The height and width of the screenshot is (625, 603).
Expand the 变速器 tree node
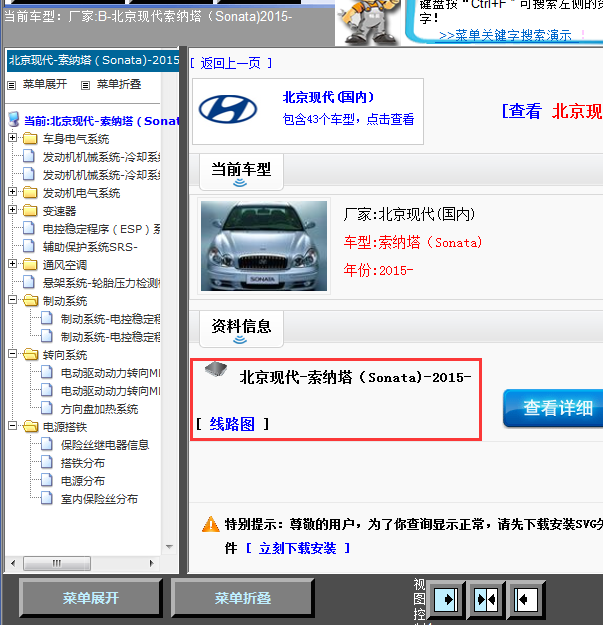click(12, 210)
